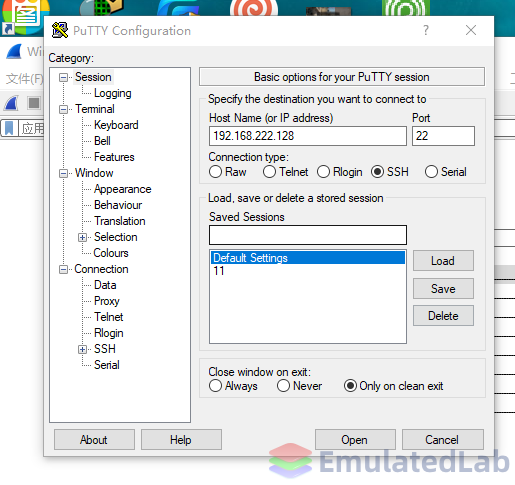Expand the SSH tree node
The image size is (515, 485).
82,350
